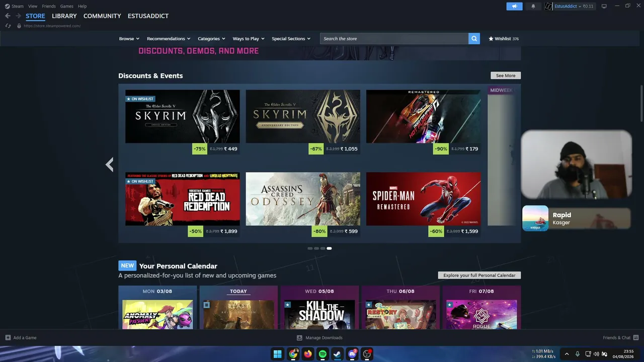The height and width of the screenshot is (362, 644).
Task: Expand the Ways to Play dropdown
Action: pyautogui.click(x=249, y=39)
